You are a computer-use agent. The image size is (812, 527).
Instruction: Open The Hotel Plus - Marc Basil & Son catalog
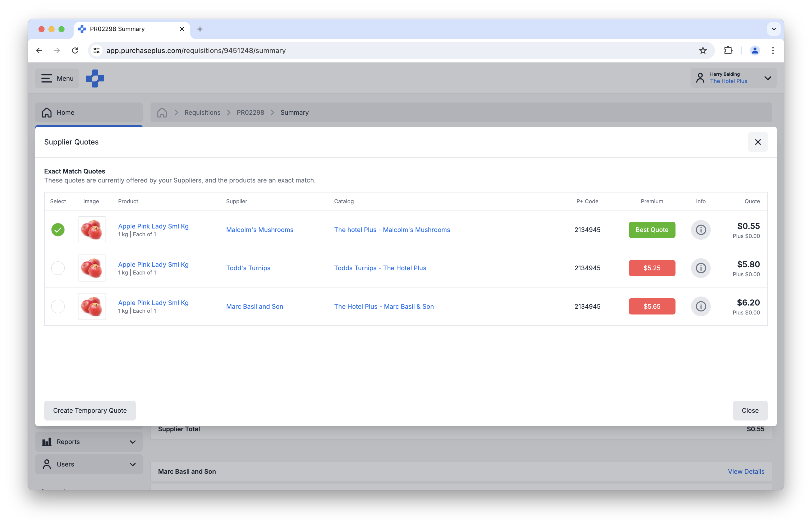point(384,306)
